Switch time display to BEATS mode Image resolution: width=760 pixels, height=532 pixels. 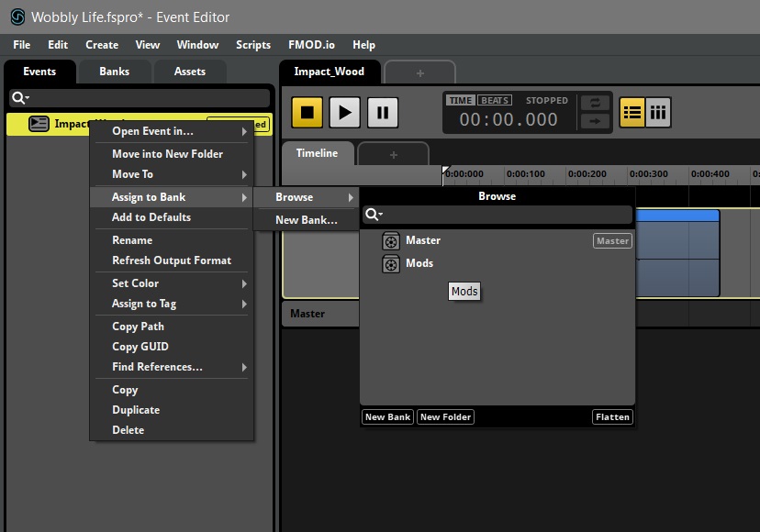tap(493, 101)
